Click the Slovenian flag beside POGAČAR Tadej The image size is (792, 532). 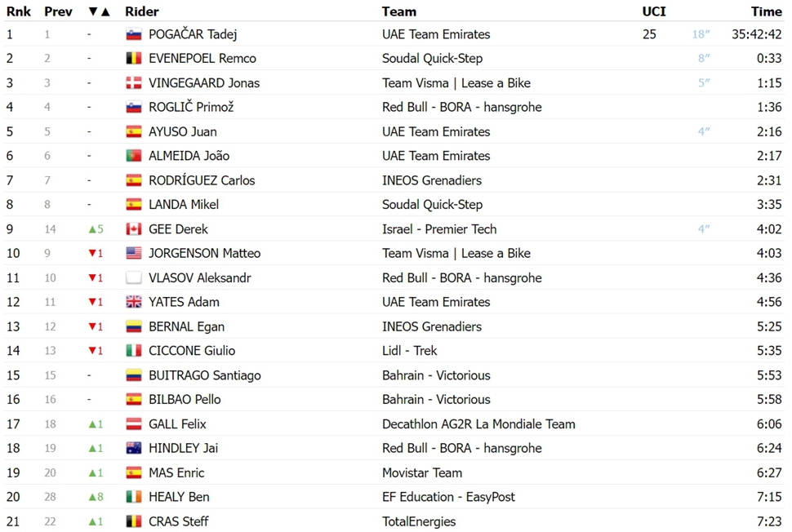tap(133, 34)
